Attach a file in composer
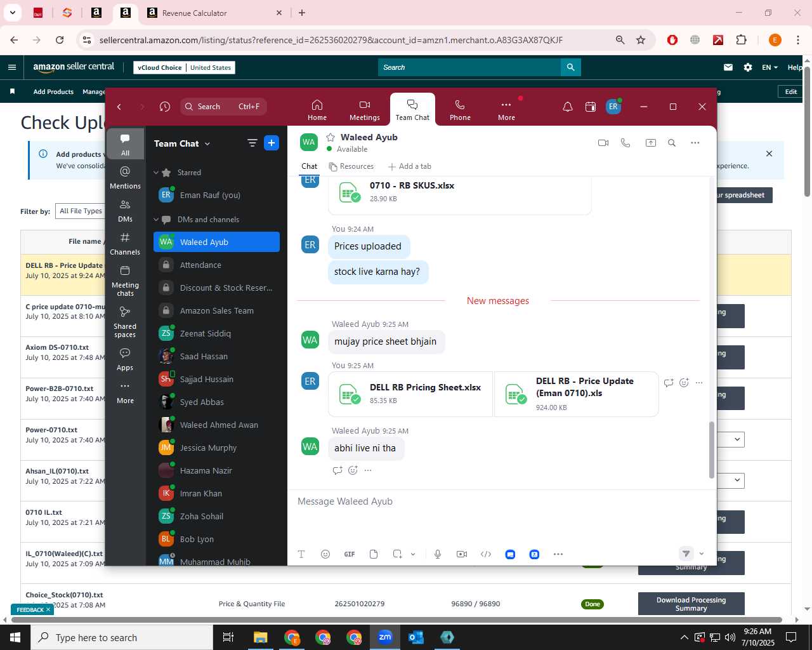 coord(374,554)
